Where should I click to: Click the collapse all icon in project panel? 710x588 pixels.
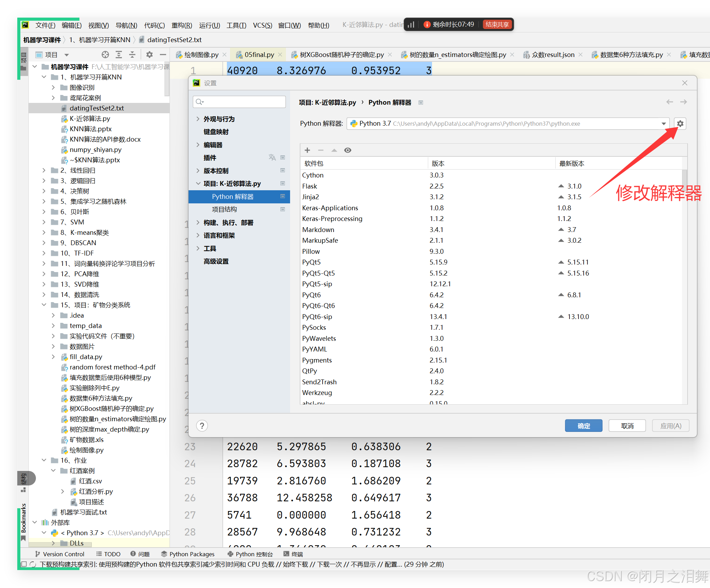pos(132,55)
